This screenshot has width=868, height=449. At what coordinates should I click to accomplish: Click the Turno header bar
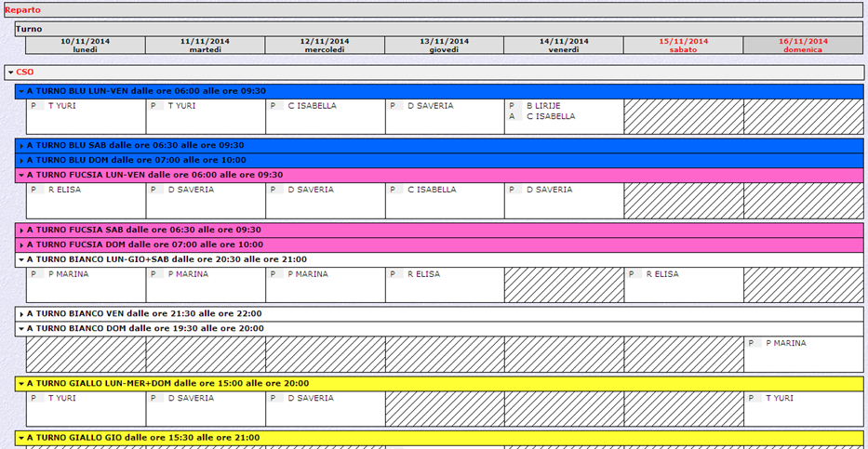439,30
